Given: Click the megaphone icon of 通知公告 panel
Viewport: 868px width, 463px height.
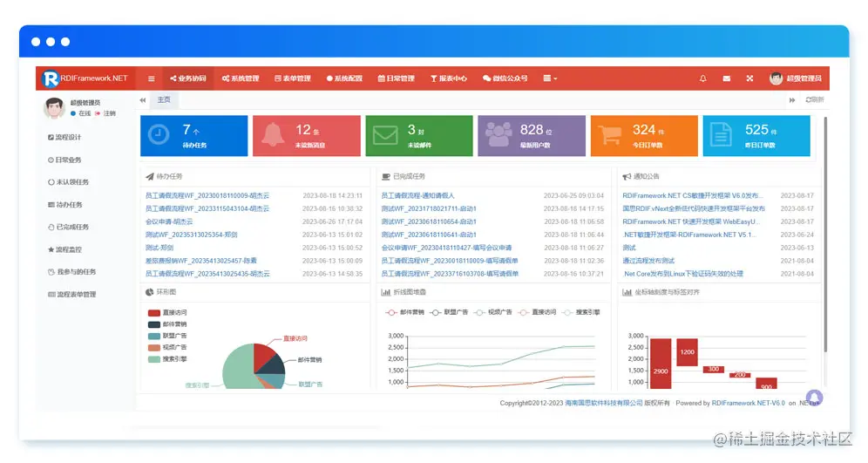Looking at the screenshot, I should [x=627, y=177].
